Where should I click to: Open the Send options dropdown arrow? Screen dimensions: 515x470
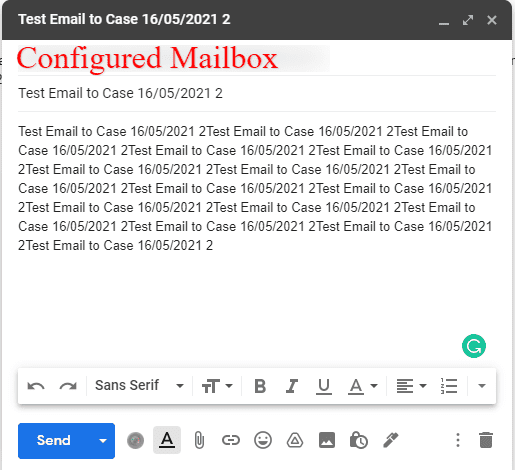pos(103,441)
